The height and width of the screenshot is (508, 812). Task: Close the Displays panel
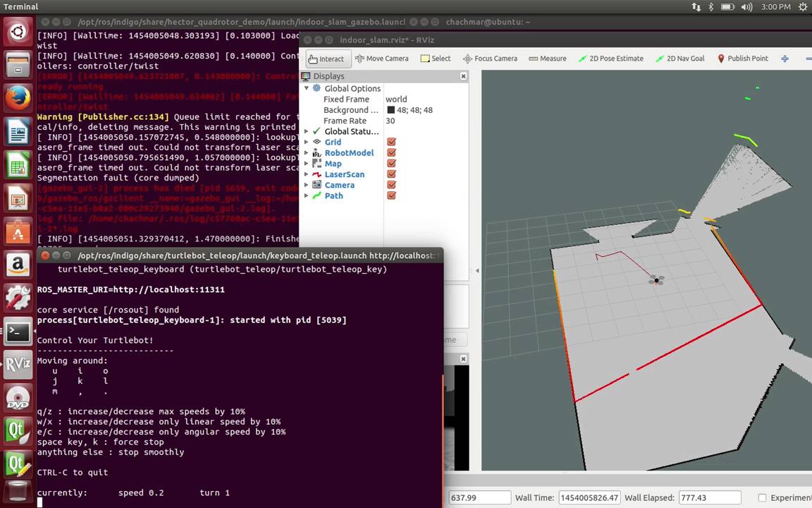point(464,76)
